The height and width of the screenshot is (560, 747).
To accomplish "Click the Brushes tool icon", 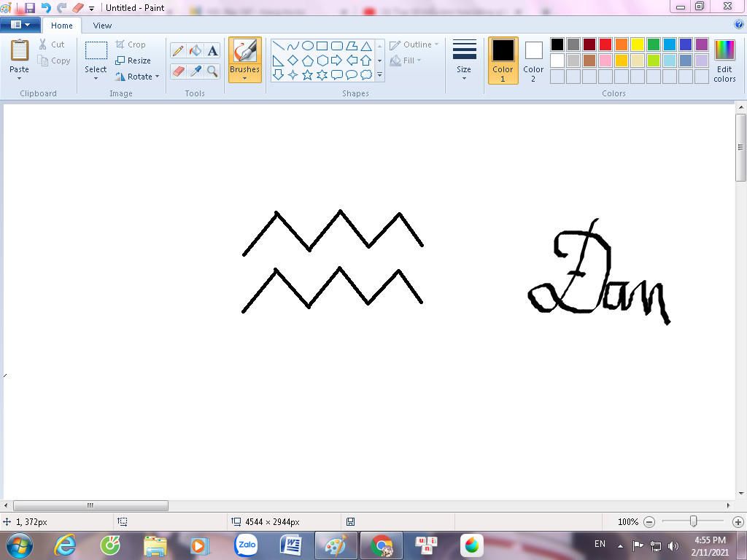I will point(245,50).
